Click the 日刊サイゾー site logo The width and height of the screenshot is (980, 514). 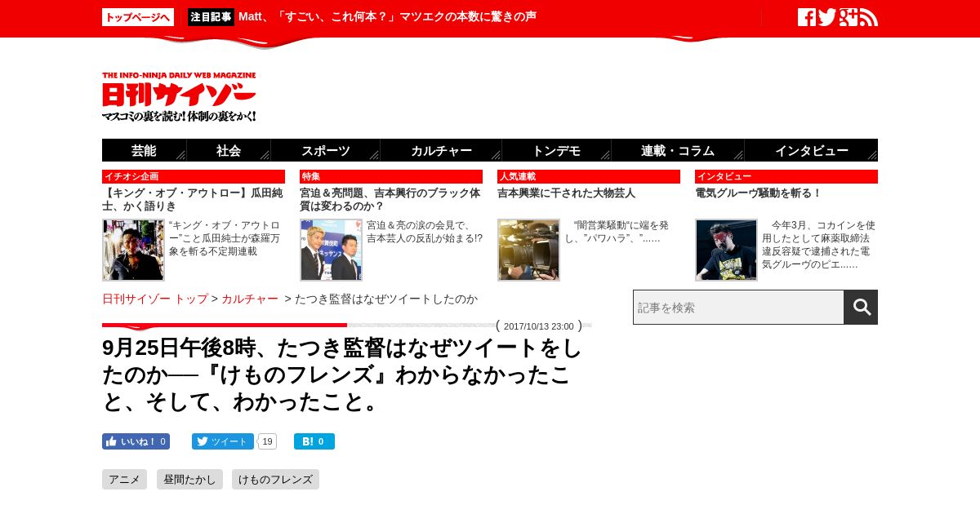[x=179, y=97]
